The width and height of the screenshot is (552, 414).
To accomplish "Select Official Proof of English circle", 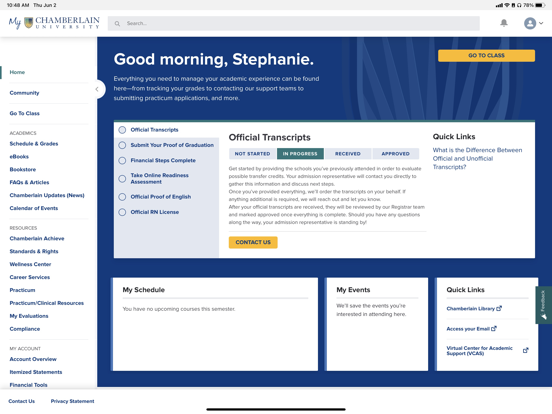I will (122, 197).
